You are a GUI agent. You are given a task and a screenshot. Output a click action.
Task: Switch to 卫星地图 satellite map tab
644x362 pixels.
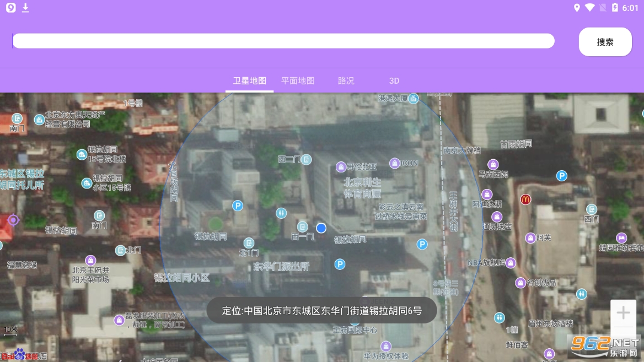(249, 81)
